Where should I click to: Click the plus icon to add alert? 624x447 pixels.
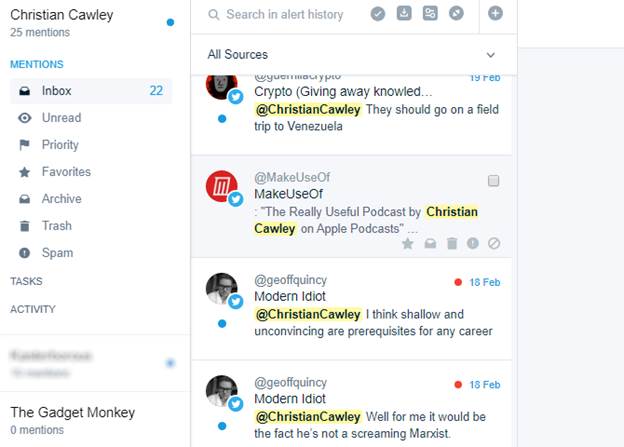pyautogui.click(x=495, y=14)
